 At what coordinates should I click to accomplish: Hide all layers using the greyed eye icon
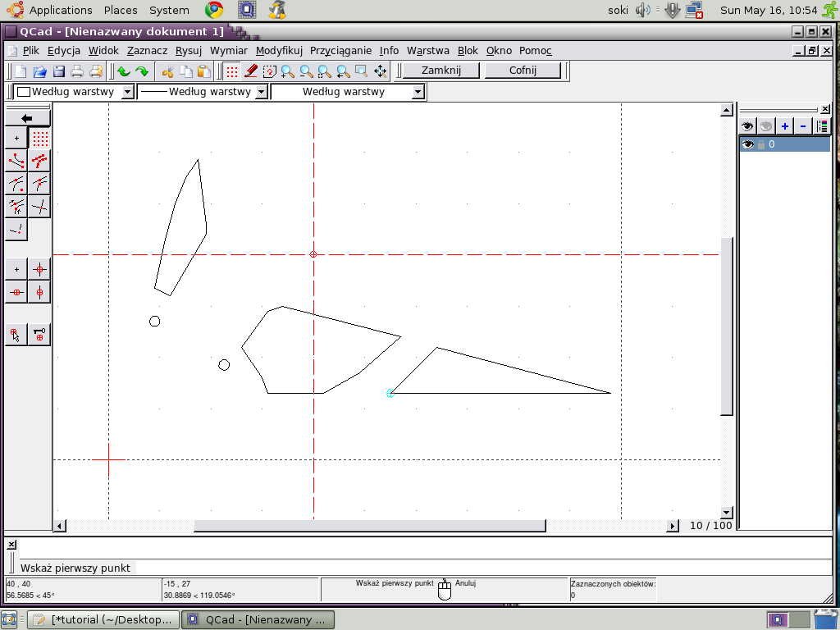pos(766,126)
